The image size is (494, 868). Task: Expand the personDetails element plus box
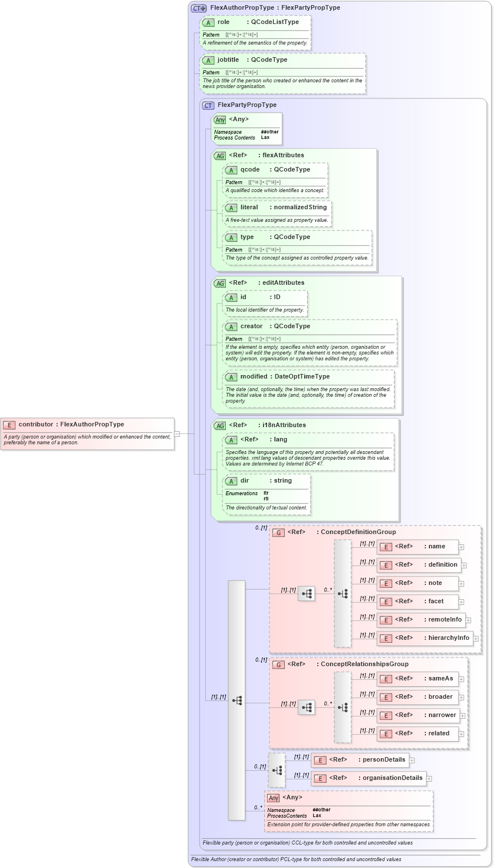coord(412,761)
